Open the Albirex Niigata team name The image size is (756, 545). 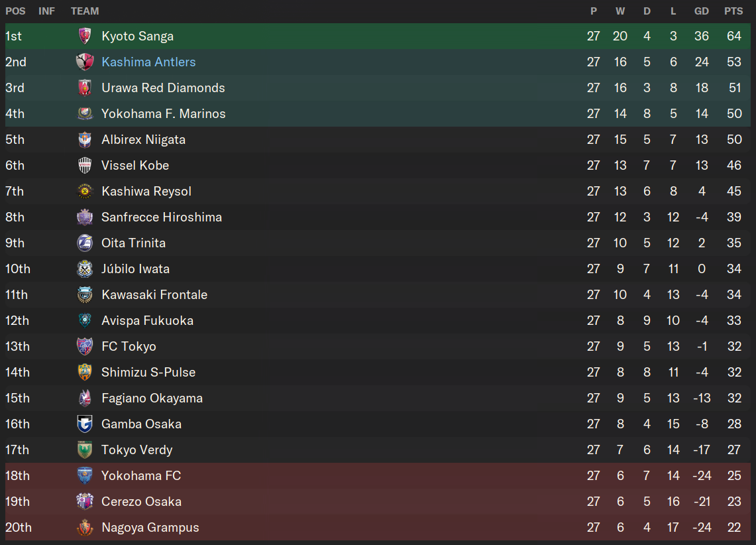143,139
